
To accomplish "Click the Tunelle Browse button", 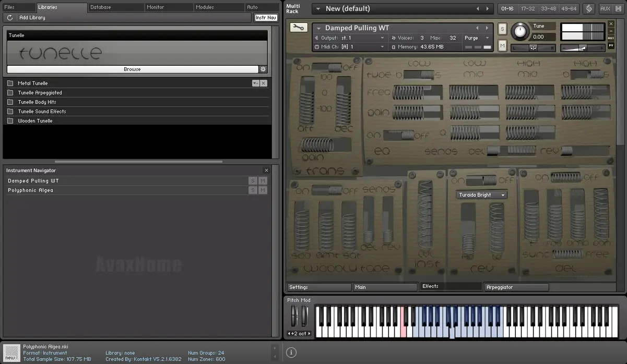I will coord(133,69).
